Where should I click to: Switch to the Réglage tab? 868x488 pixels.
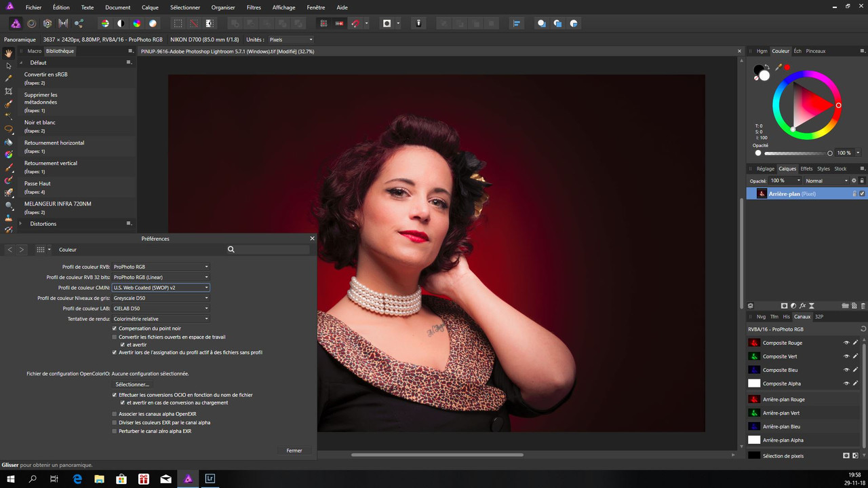pyautogui.click(x=765, y=169)
